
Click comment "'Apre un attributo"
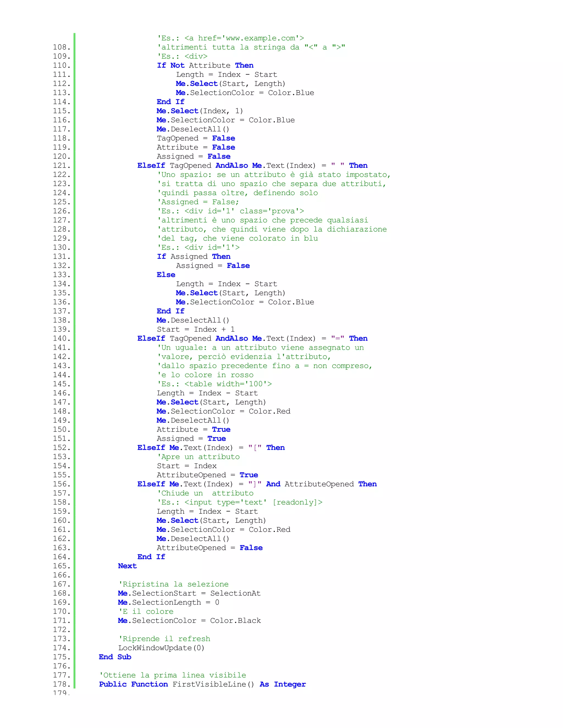click(x=198, y=457)
